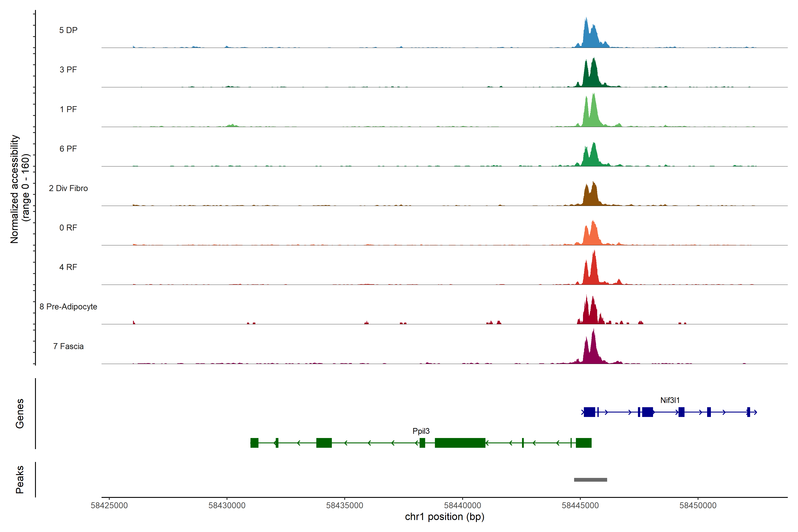Click the gray peak region bar
Image resolution: width=798 pixels, height=532 pixels.
tap(590, 480)
